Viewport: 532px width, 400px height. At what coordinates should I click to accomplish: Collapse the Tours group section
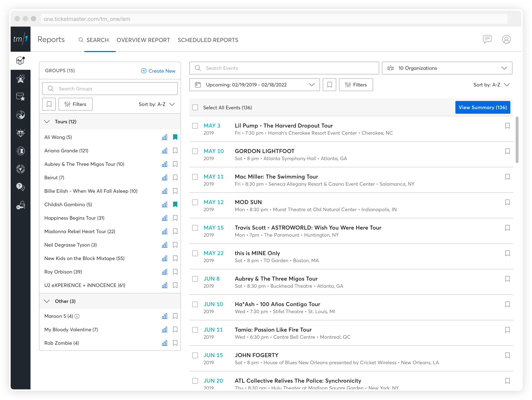click(x=47, y=122)
